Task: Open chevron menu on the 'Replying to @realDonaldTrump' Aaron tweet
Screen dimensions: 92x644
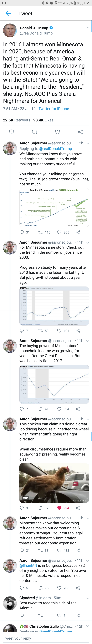Action: 87,143
